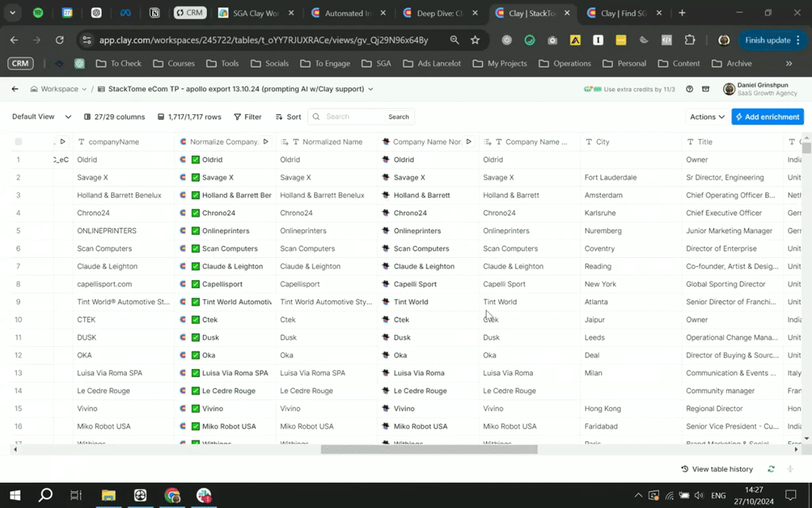Run the Company Name Nor column play icon
Image resolution: width=812 pixels, height=508 pixels.
click(469, 141)
